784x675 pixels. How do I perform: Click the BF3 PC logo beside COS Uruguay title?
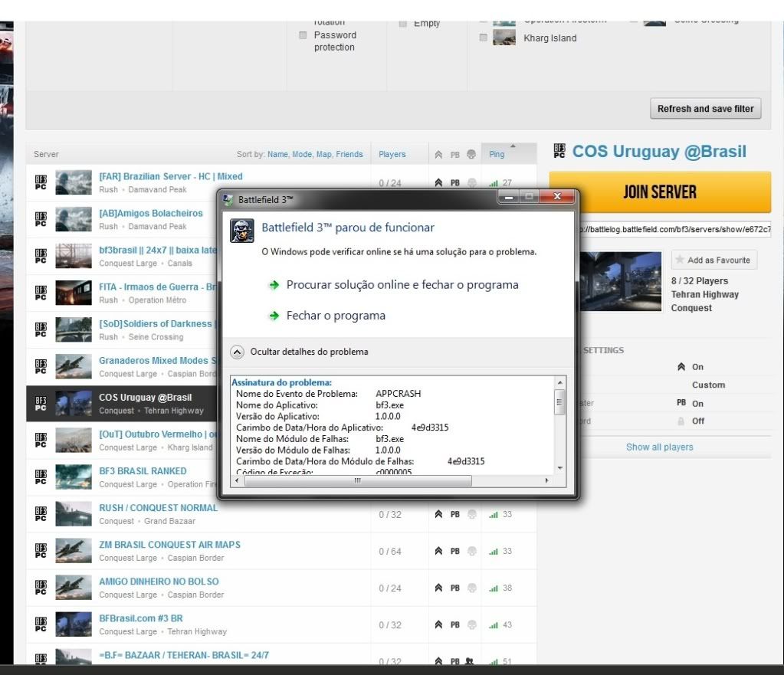pyautogui.click(x=559, y=151)
